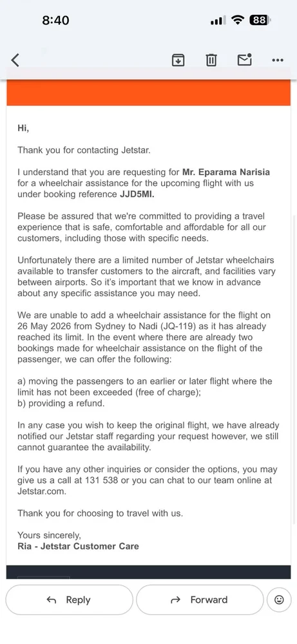Click the scrollbar on the email's right edge
Image resolution: width=297 pixels, height=644 pixels.
pos(294,370)
